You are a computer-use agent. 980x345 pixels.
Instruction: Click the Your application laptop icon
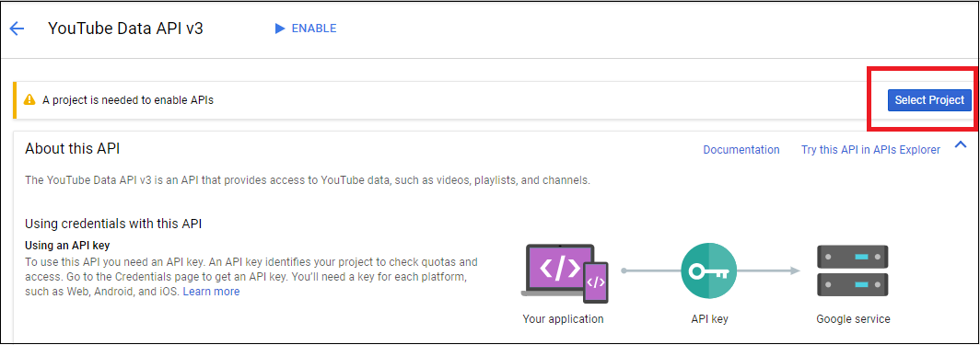pos(564,272)
